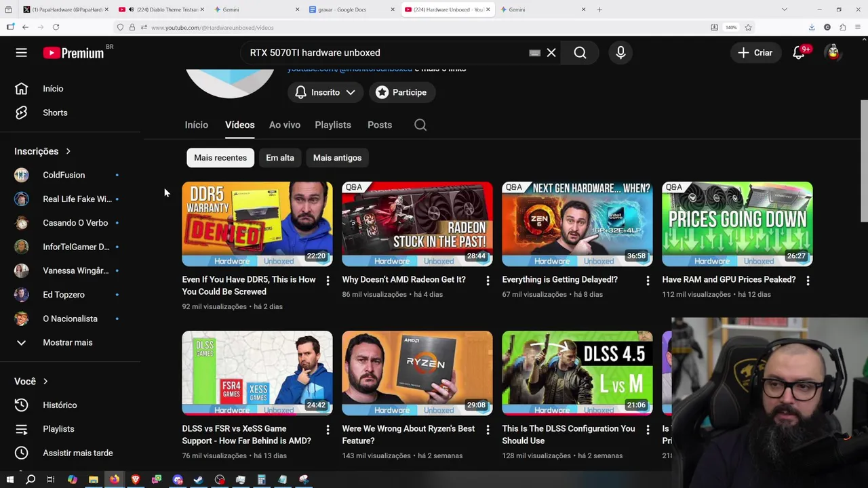
Task: Open the notifications bell
Action: tap(799, 53)
